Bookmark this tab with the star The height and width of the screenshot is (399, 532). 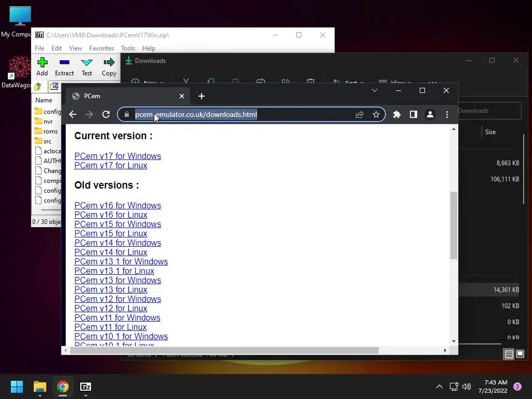(x=376, y=114)
